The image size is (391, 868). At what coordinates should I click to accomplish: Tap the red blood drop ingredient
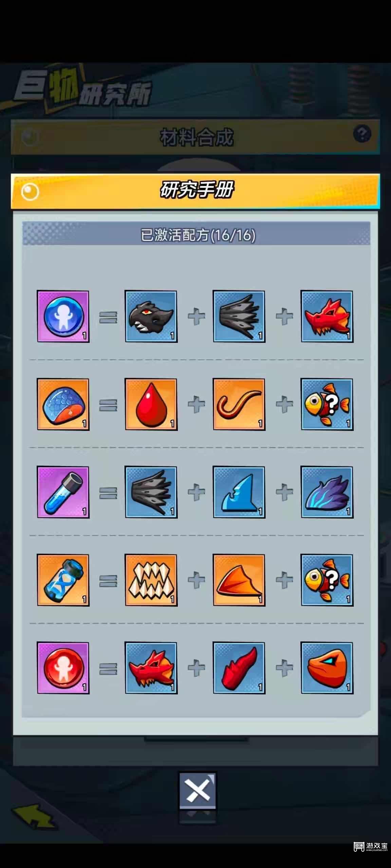tap(151, 404)
